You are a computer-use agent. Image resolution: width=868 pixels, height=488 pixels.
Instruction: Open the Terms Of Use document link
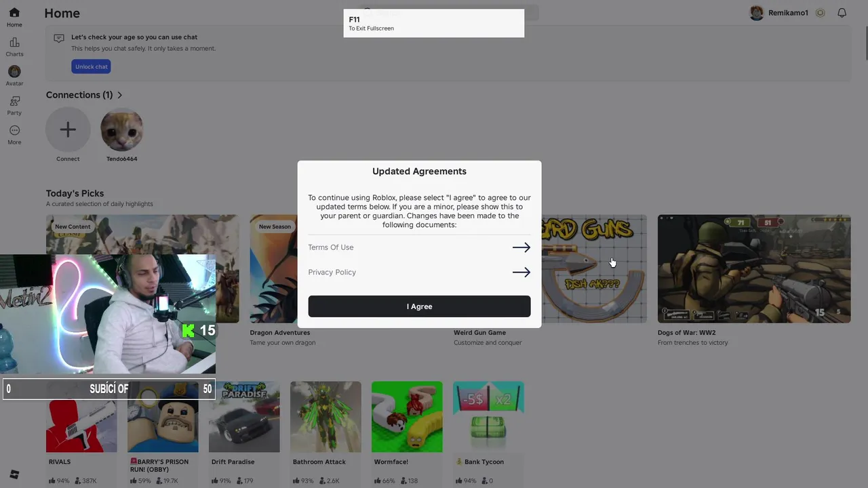(x=331, y=247)
